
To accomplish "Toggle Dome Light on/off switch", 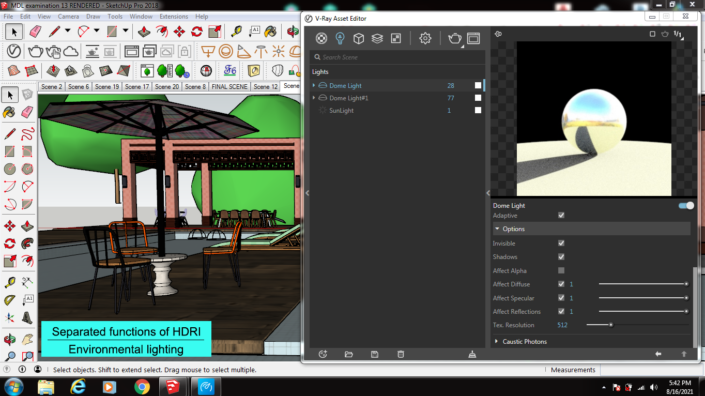I will click(x=686, y=205).
